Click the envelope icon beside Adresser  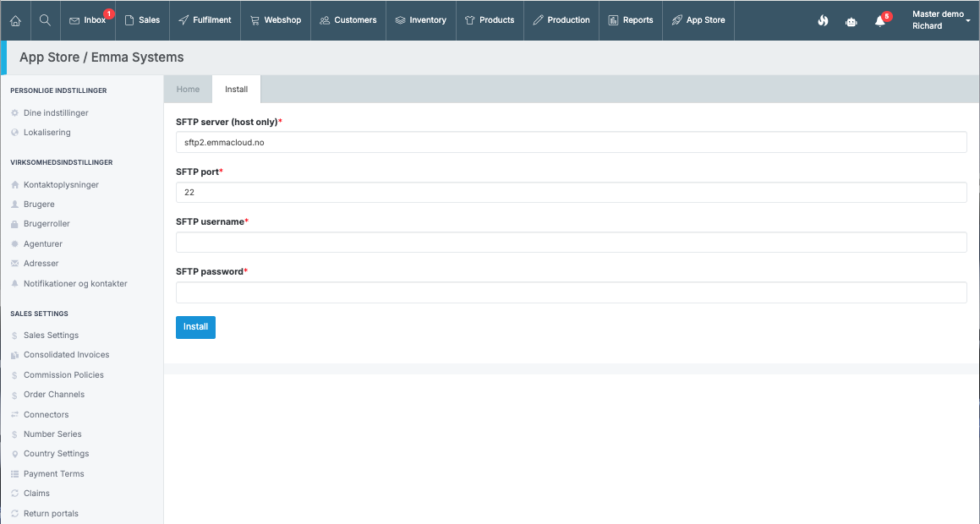coord(15,264)
